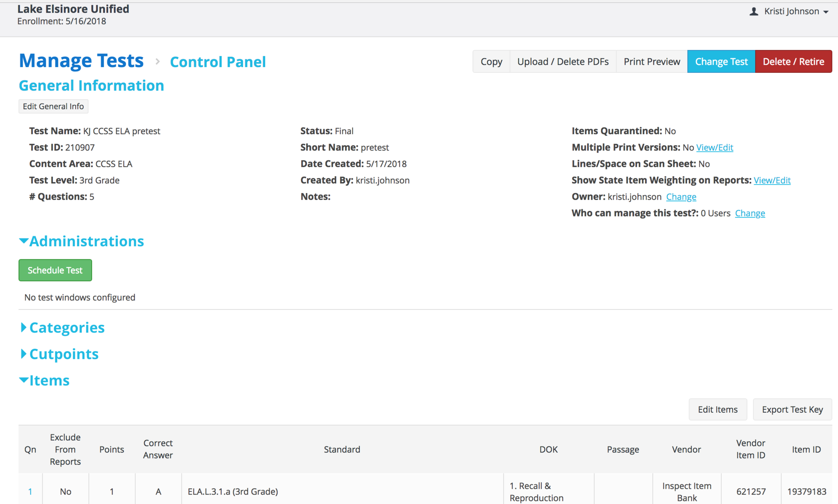The width and height of the screenshot is (838, 504).
Task: Collapse the Administrations section
Action: pos(81,241)
